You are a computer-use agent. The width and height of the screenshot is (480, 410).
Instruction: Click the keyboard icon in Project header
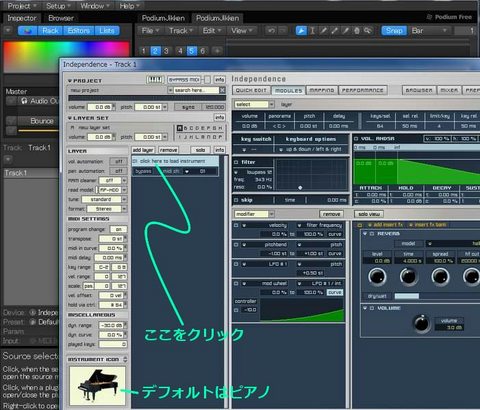[x=155, y=80]
